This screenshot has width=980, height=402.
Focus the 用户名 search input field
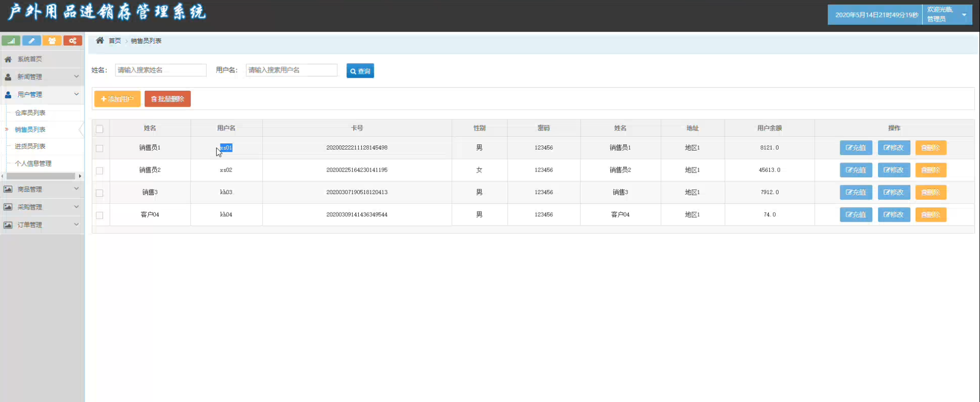pyautogui.click(x=292, y=70)
